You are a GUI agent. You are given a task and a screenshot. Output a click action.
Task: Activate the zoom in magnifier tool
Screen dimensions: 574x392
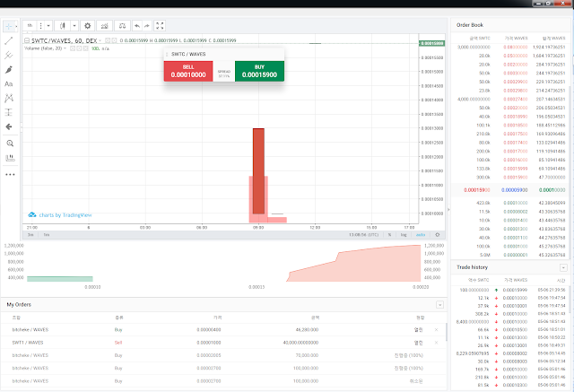click(x=10, y=144)
